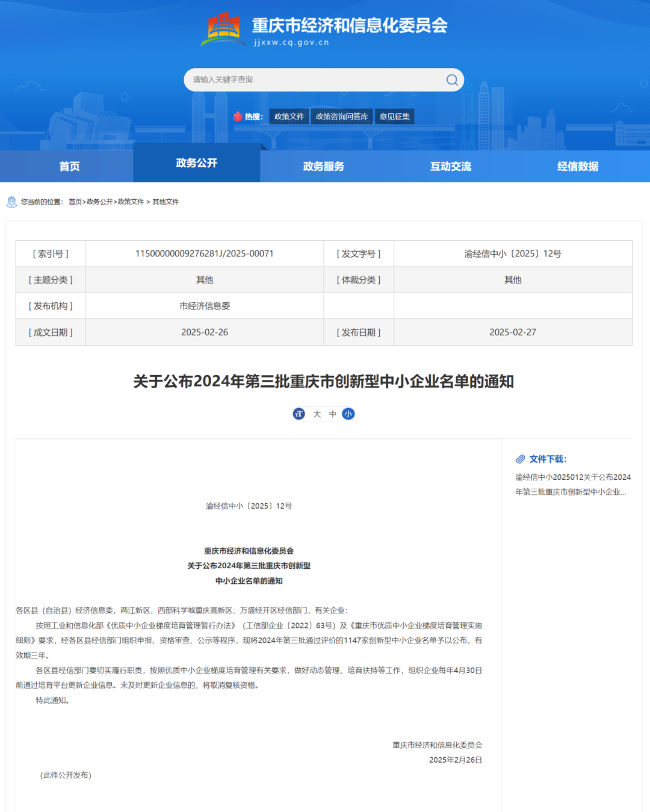
Task: Click the blue T font-reset icon
Action: coord(299,414)
